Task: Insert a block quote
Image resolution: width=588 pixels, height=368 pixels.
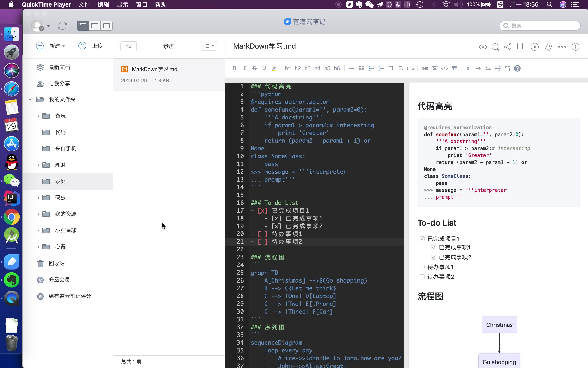Action: tap(361, 68)
